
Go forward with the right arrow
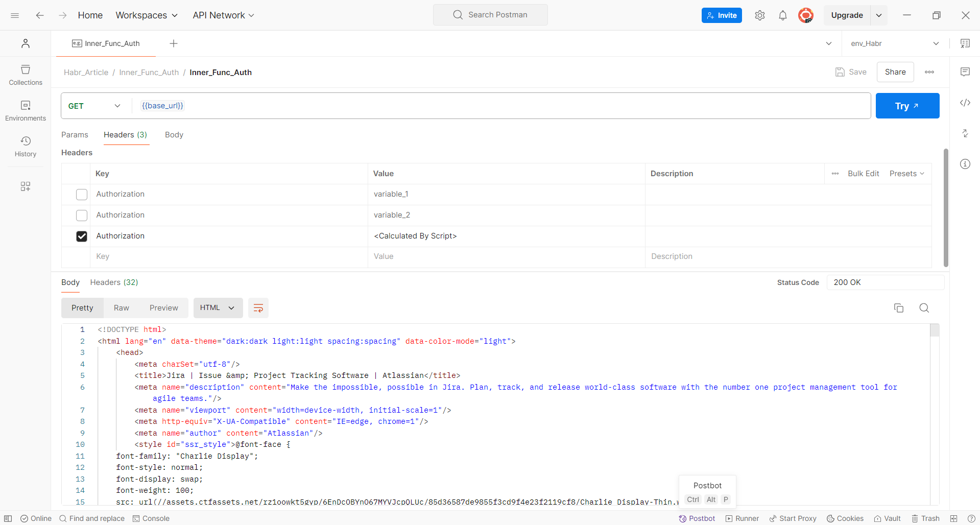click(63, 15)
